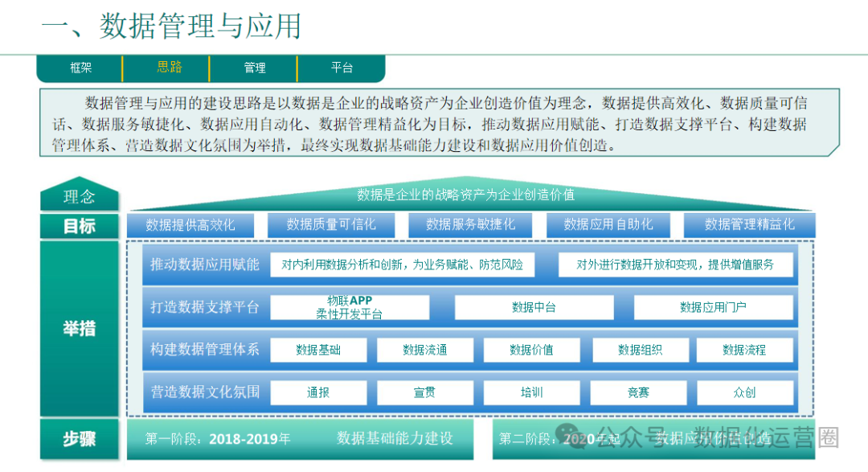
Task: Click the introductory paragraph text box
Action: [440, 122]
